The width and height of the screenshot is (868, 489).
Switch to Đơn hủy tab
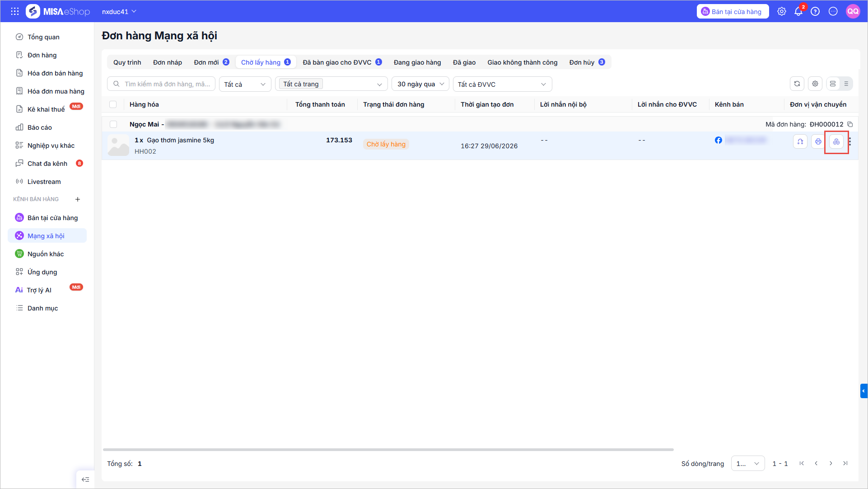coord(587,62)
